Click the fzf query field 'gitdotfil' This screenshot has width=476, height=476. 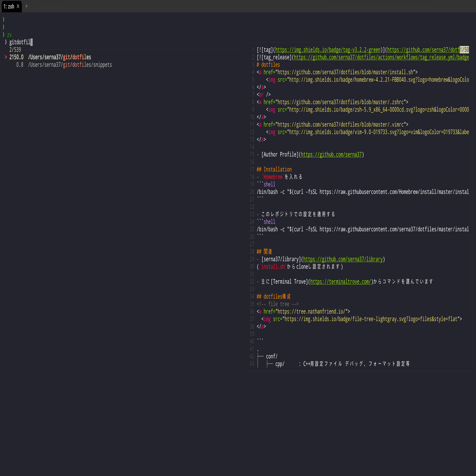click(x=20, y=42)
